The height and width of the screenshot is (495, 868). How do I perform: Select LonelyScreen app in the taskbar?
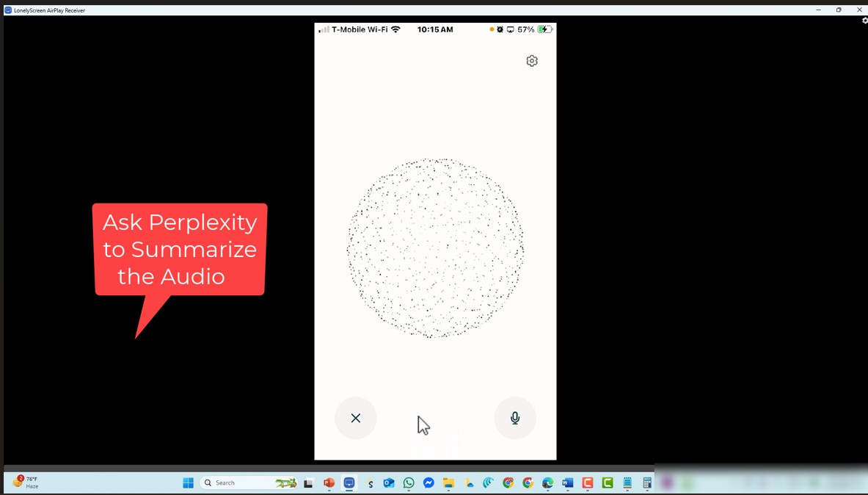pos(349,483)
